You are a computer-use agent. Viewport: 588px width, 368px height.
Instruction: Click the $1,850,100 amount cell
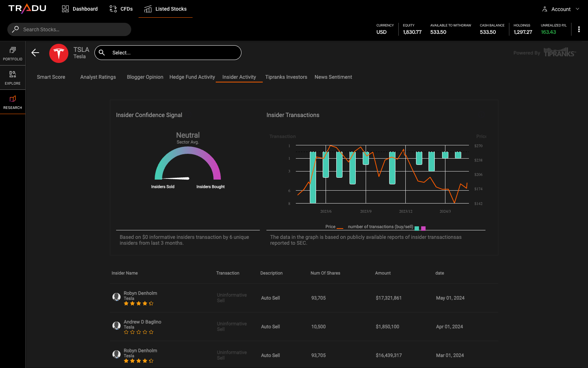point(387,327)
